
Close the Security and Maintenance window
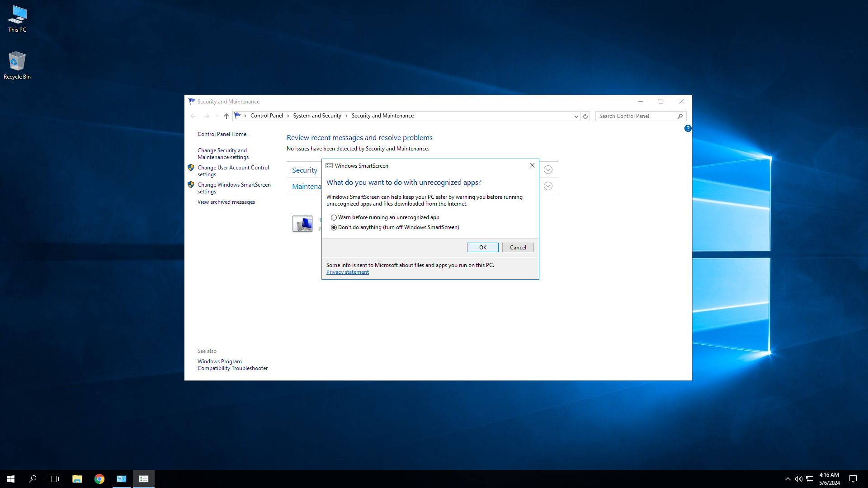click(x=682, y=101)
